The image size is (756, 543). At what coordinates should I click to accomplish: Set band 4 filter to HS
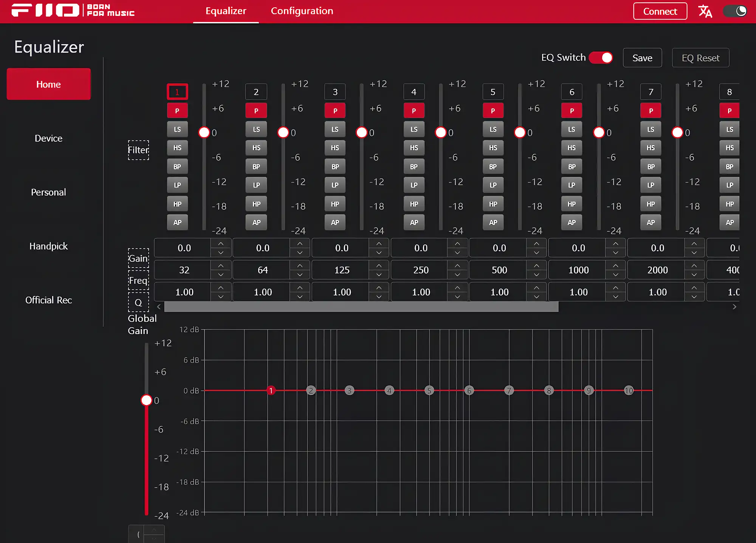pyautogui.click(x=414, y=148)
